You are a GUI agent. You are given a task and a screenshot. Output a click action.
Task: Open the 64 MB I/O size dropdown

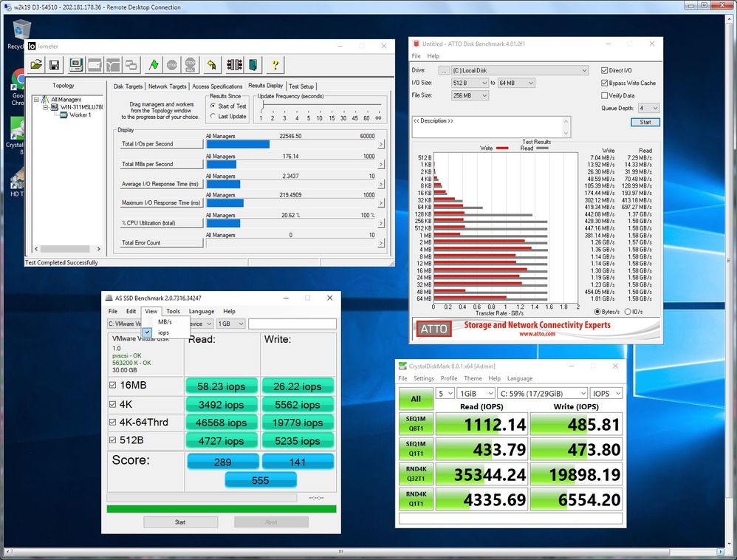coord(516,83)
